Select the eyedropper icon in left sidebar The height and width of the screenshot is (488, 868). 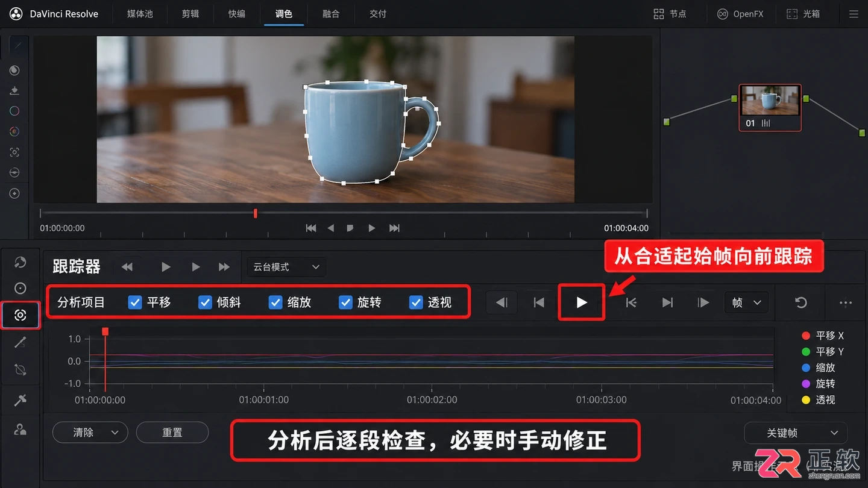click(20, 401)
